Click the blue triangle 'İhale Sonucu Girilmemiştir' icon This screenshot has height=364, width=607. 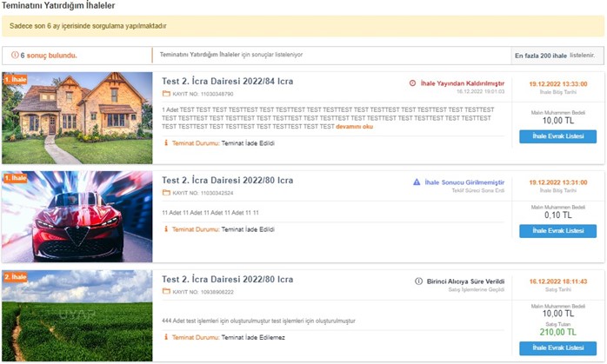point(417,182)
